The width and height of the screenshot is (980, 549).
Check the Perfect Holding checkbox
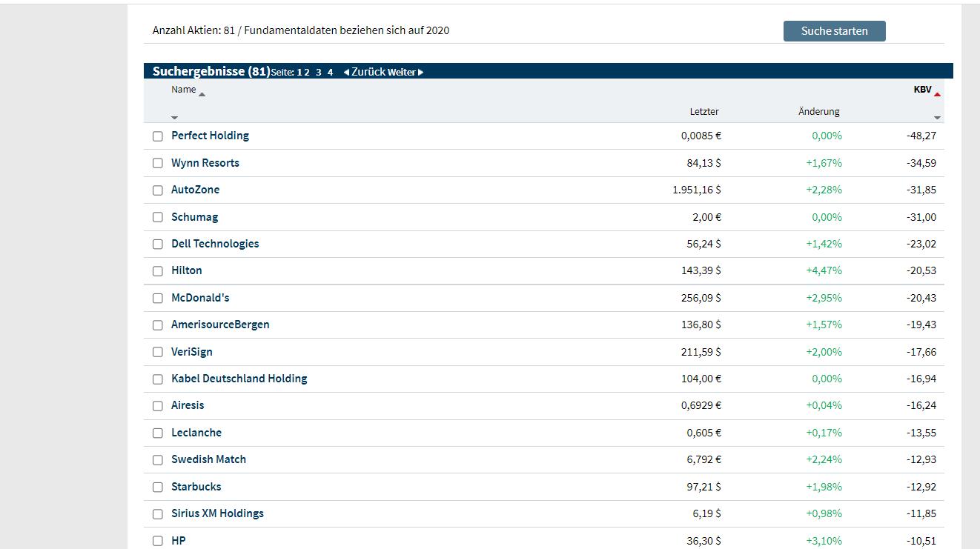157,136
